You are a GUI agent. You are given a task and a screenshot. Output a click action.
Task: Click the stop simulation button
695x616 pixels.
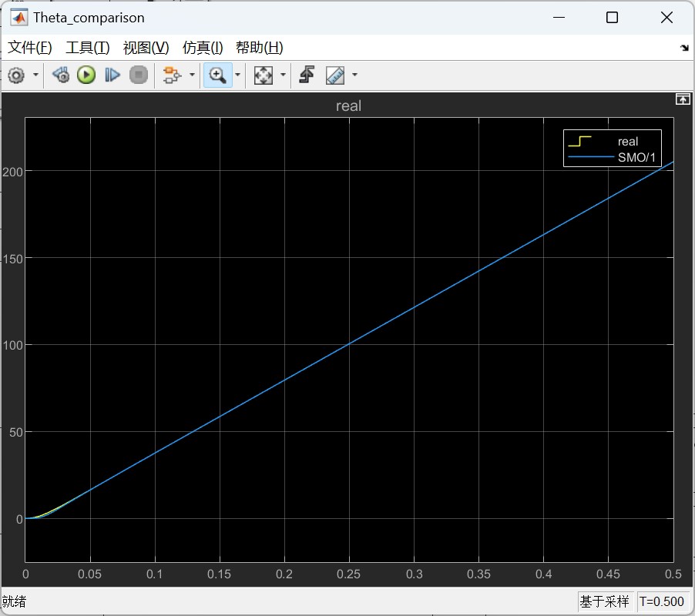(139, 75)
